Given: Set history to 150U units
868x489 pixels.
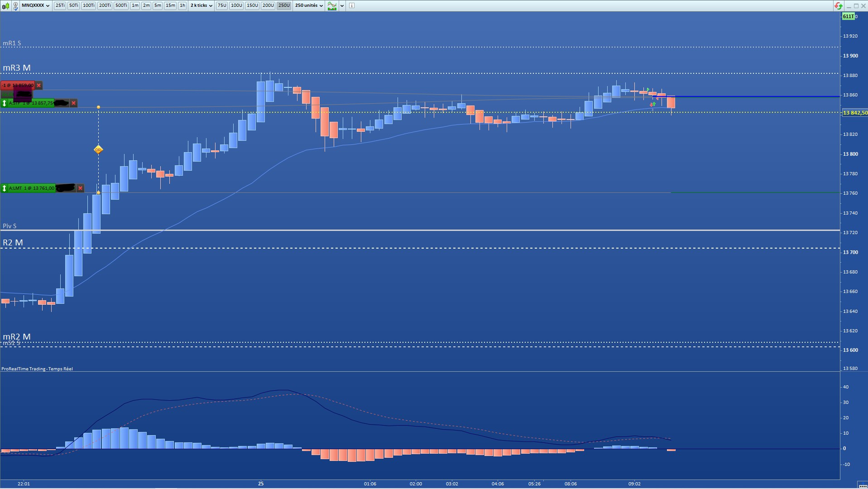Looking at the screenshot, I should tap(252, 5).
